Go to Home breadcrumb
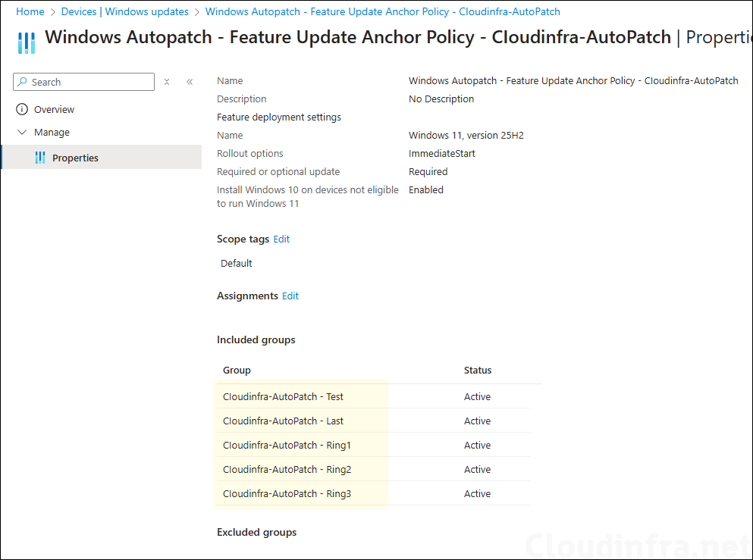This screenshot has height=560, width=753. point(30,12)
